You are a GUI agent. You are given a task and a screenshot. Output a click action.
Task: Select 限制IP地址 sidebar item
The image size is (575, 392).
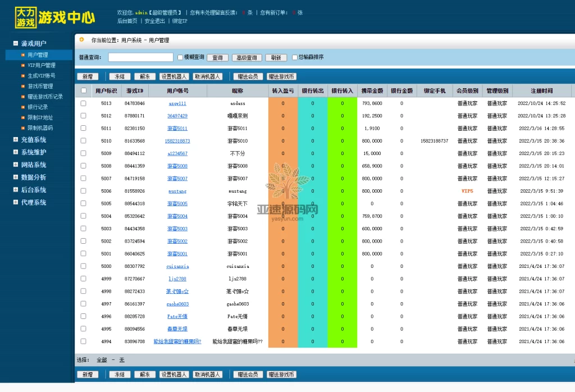[x=39, y=117]
